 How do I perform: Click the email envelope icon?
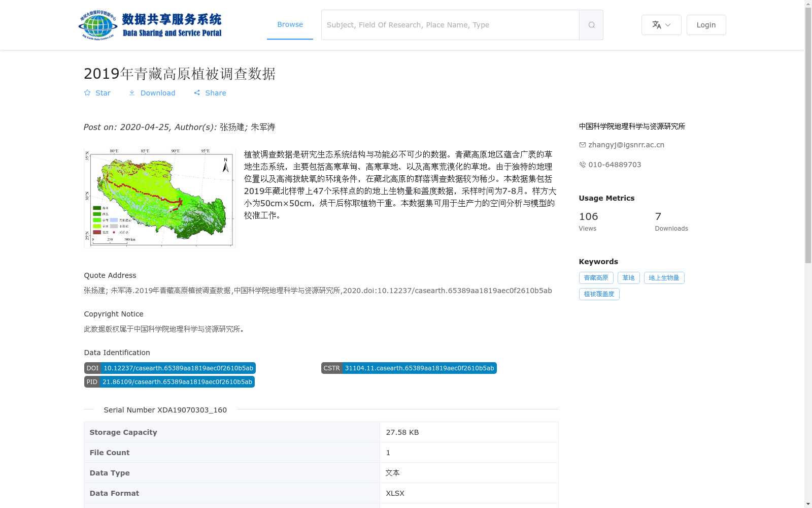(x=582, y=145)
